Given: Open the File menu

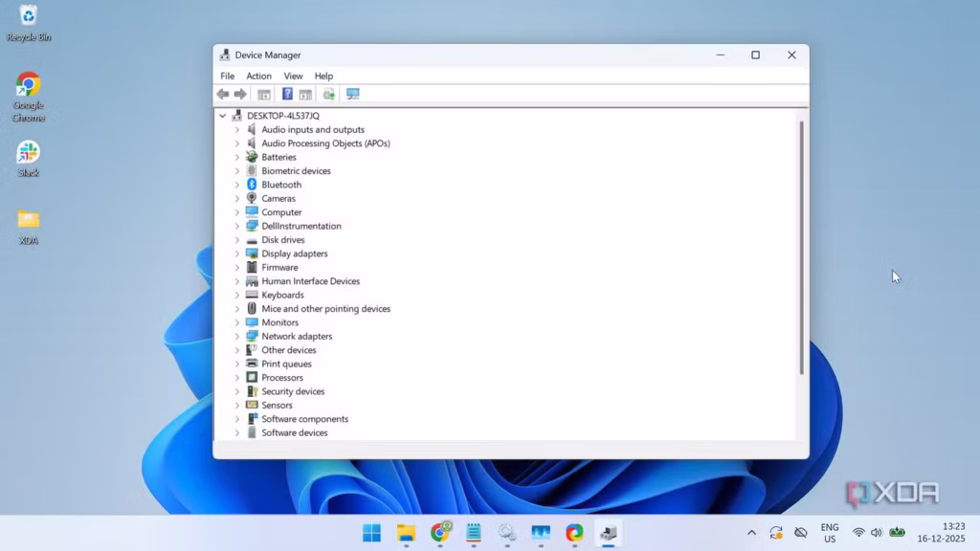Looking at the screenshot, I should (228, 76).
